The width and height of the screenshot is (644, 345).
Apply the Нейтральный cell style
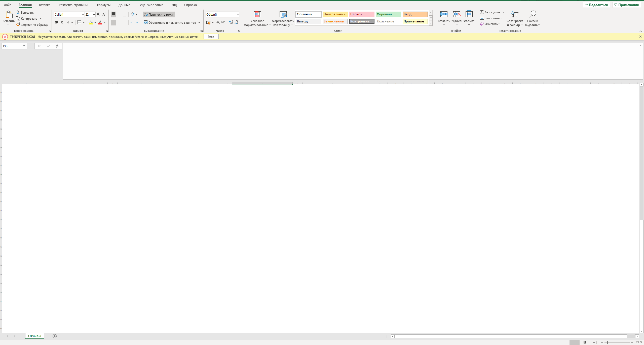coord(335,14)
